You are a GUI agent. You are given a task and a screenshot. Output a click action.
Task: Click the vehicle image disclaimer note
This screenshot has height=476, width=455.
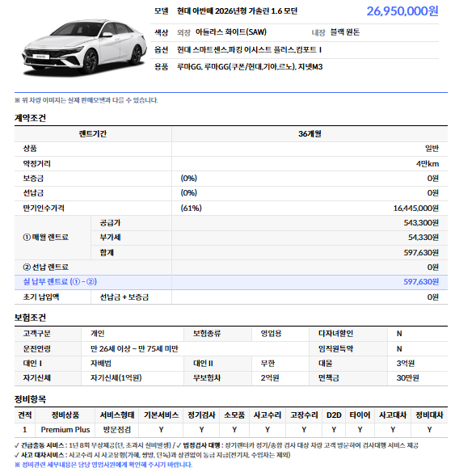[x=86, y=100]
